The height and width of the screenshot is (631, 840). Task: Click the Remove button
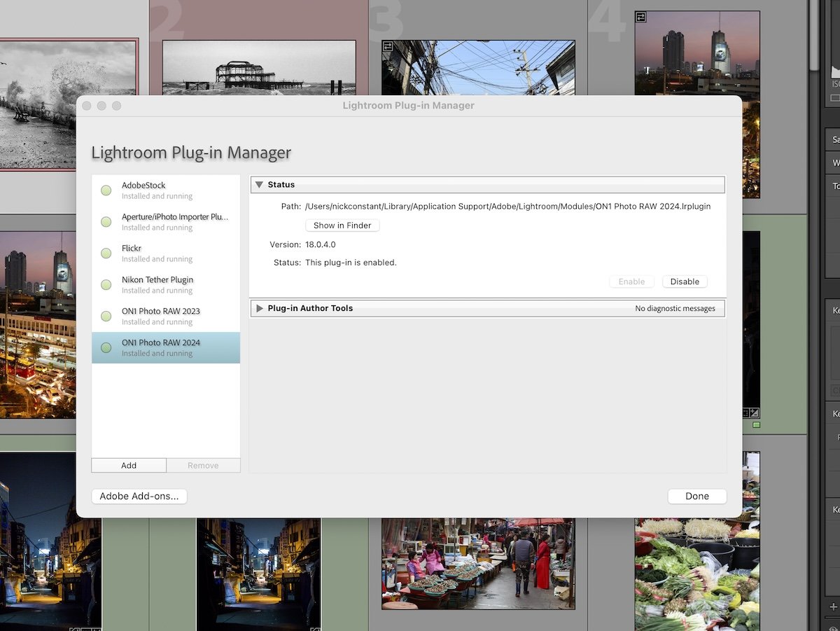tap(202, 465)
